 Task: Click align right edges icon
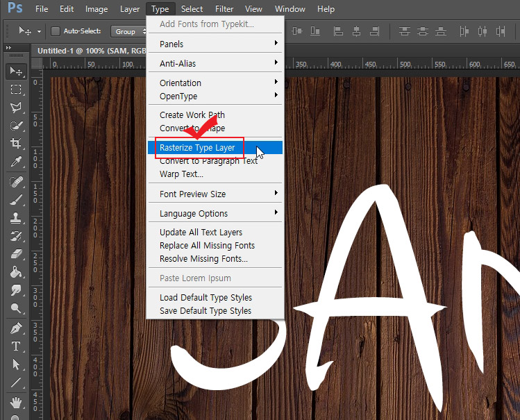[x=375, y=31]
